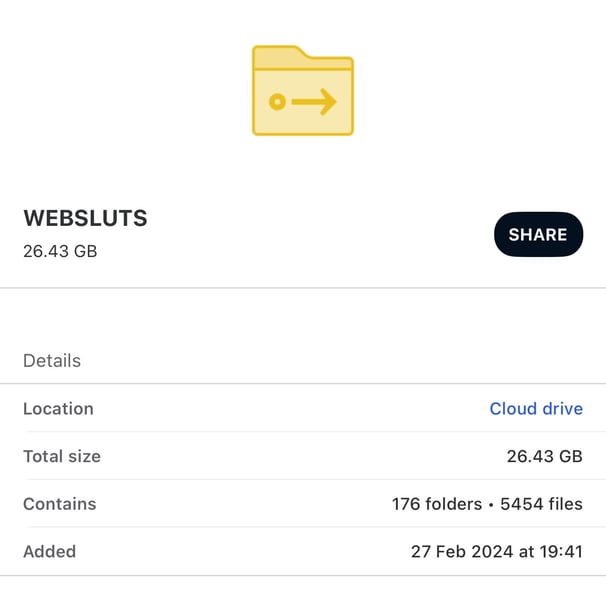Click the 176 folders count

tap(436, 504)
